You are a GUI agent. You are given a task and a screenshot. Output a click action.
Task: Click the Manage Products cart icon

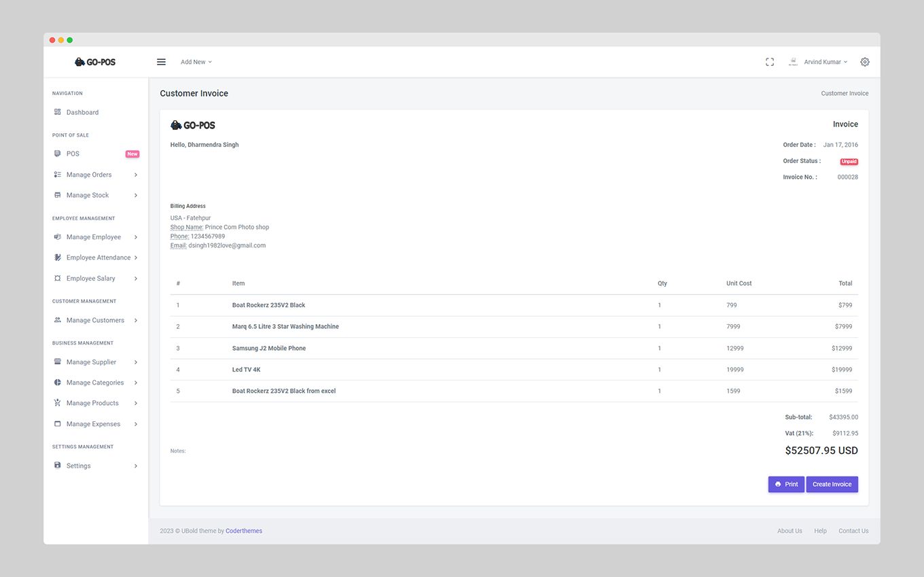coord(58,403)
